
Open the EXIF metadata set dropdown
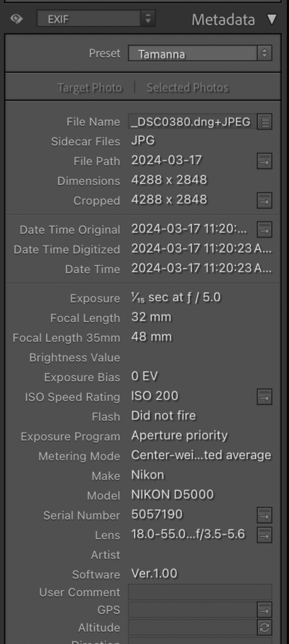(x=96, y=19)
